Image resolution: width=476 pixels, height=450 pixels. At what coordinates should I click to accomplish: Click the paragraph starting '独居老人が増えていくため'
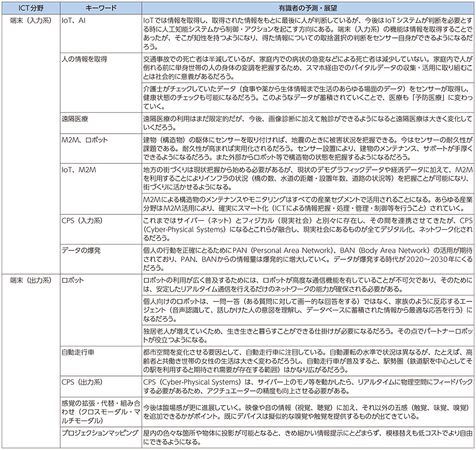pyautogui.click(x=308, y=335)
